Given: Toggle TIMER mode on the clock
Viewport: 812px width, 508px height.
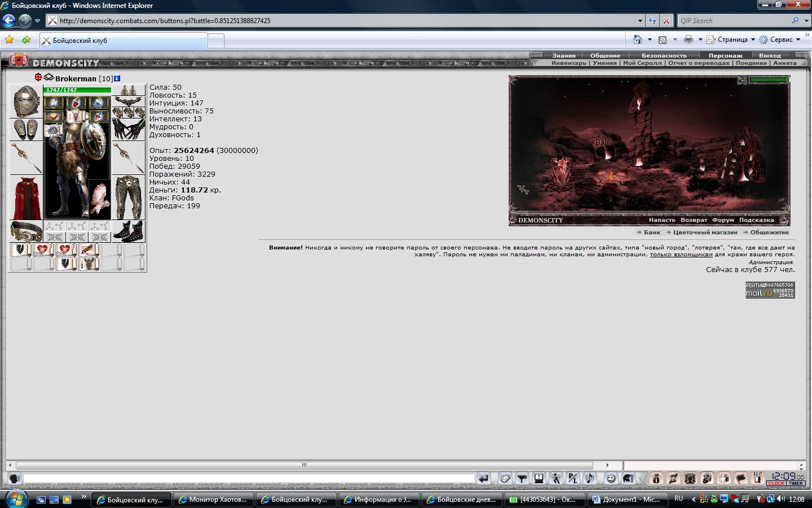Looking at the screenshot, I should pyautogui.click(x=796, y=483).
